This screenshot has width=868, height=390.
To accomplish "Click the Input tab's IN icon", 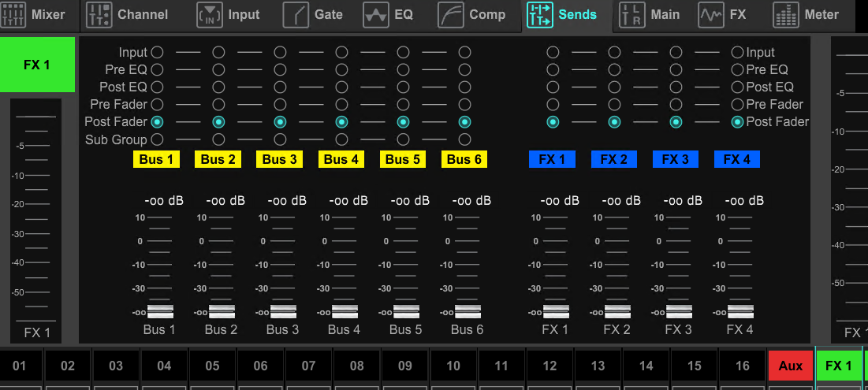I will pos(210,15).
